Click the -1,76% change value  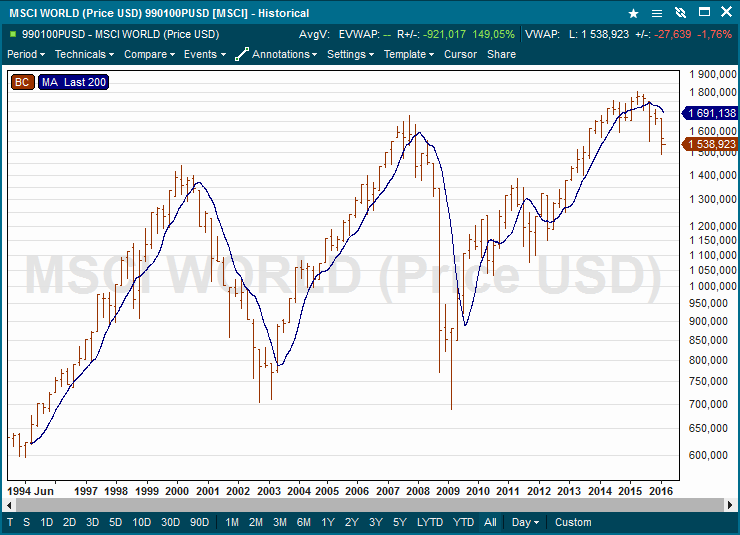pos(714,34)
